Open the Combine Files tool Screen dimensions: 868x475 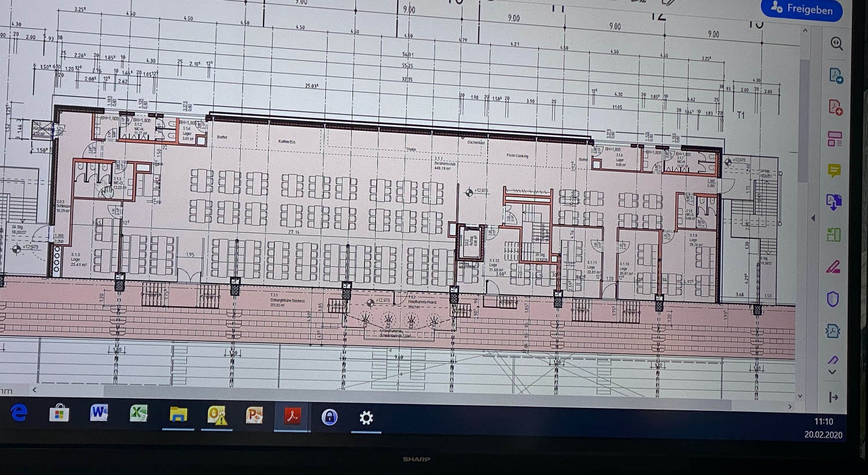[834, 202]
